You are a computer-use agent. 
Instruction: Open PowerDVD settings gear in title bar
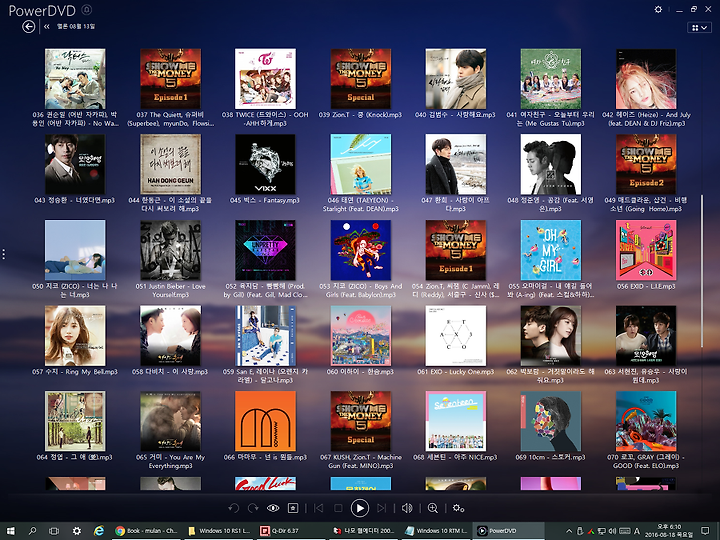[658, 9]
